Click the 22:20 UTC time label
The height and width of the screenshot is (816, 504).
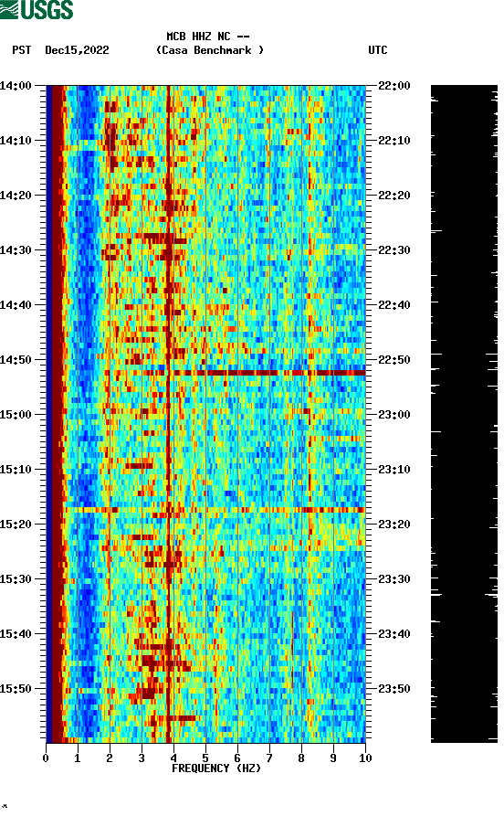point(394,196)
